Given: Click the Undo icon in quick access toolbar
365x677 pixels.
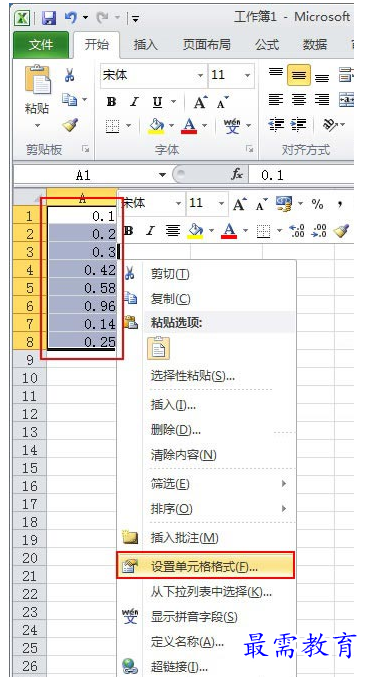Looking at the screenshot, I should (71, 18).
